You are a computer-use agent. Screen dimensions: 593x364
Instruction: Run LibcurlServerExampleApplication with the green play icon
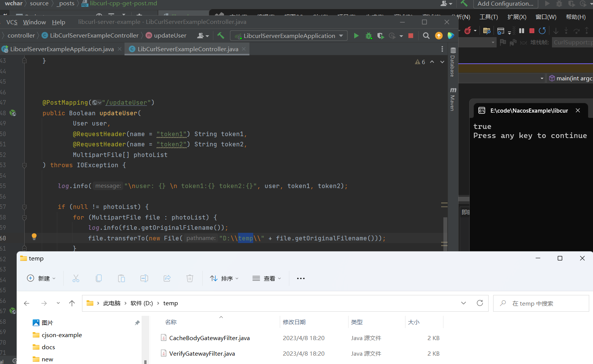[x=356, y=36]
